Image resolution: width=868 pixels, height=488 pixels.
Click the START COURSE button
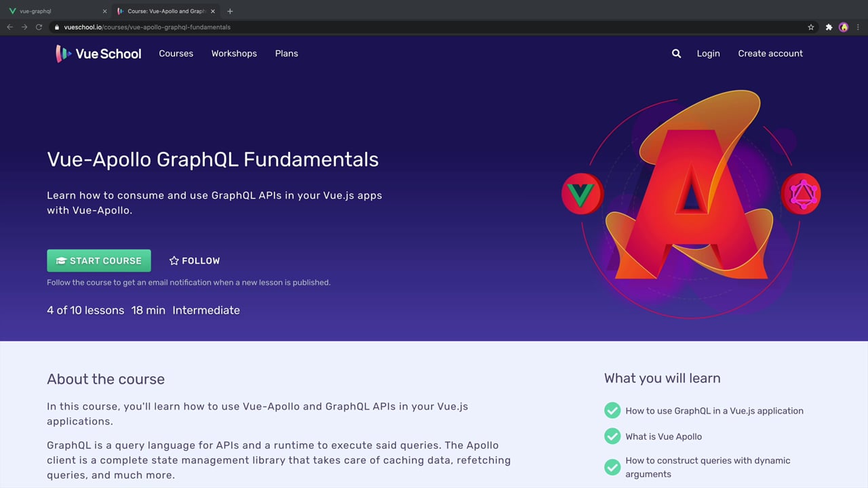[99, 260]
